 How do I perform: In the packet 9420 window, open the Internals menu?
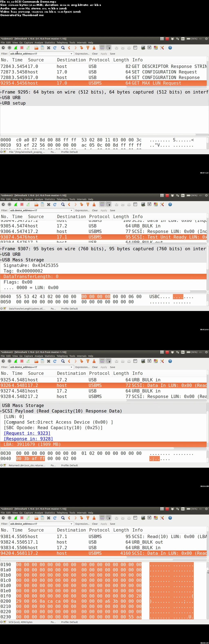[x=81, y=513]
